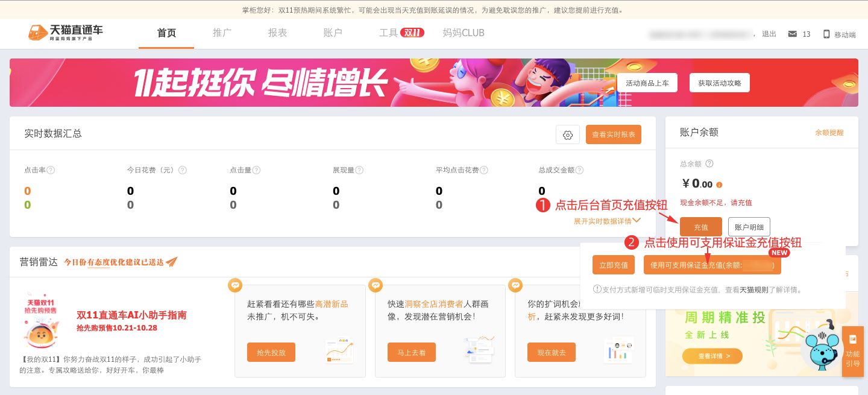Click the ¥0.00 total balance amount
This screenshot has height=395, width=868.
pos(697,183)
